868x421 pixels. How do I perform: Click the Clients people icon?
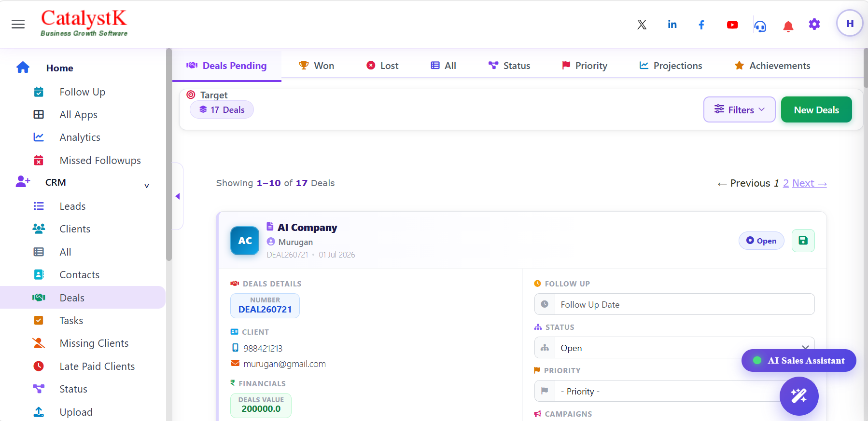coord(39,229)
